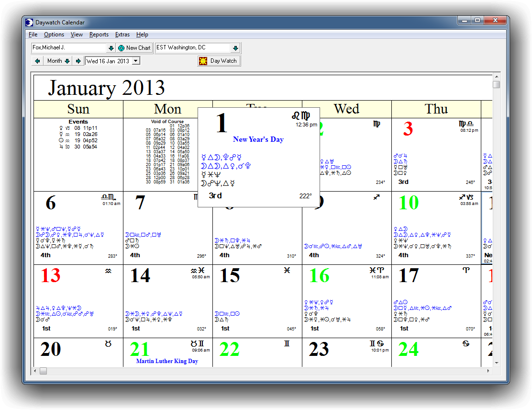The image size is (532, 410).
Task: Click the vertical scrollbar down arrow
Action: [497, 363]
